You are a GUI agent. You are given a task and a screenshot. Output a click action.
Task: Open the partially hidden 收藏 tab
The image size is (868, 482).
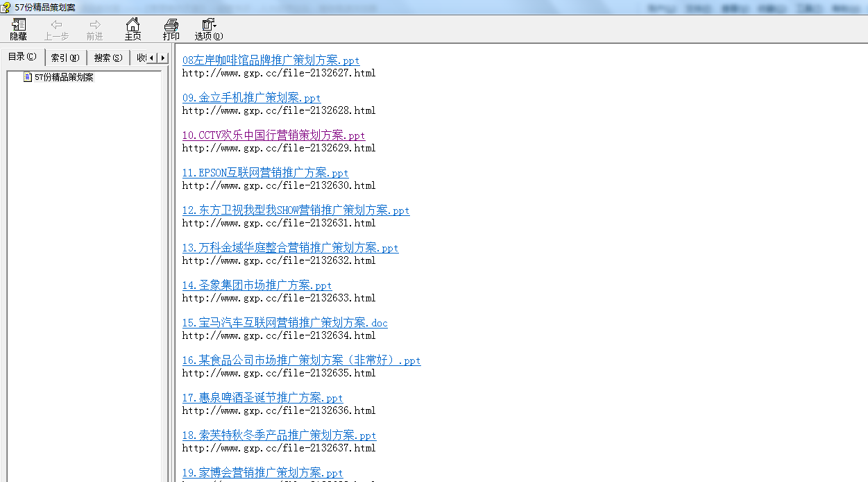point(141,58)
